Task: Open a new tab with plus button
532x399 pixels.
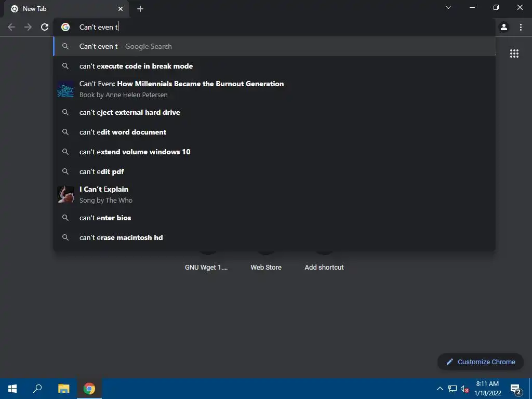Action: [140, 9]
